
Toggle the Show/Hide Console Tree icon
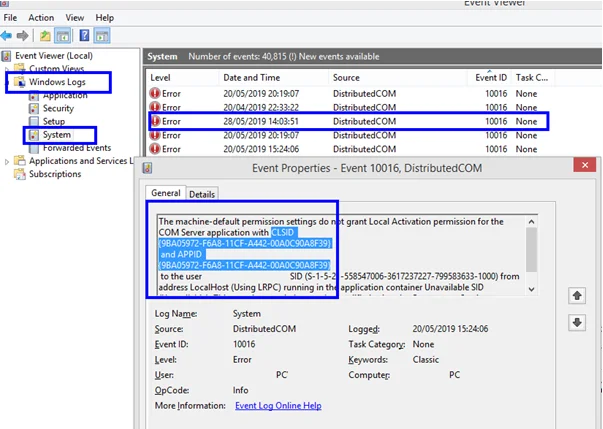pyautogui.click(x=63, y=36)
